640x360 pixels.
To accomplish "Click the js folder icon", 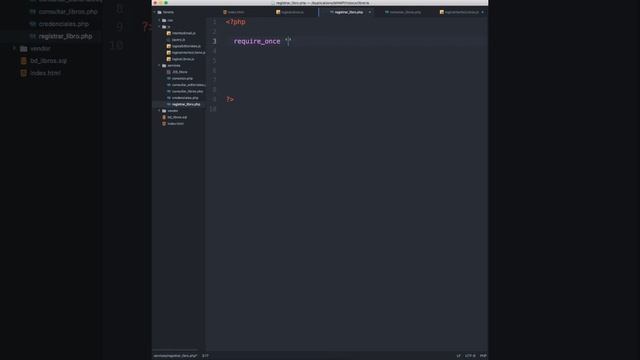I will pos(164,27).
